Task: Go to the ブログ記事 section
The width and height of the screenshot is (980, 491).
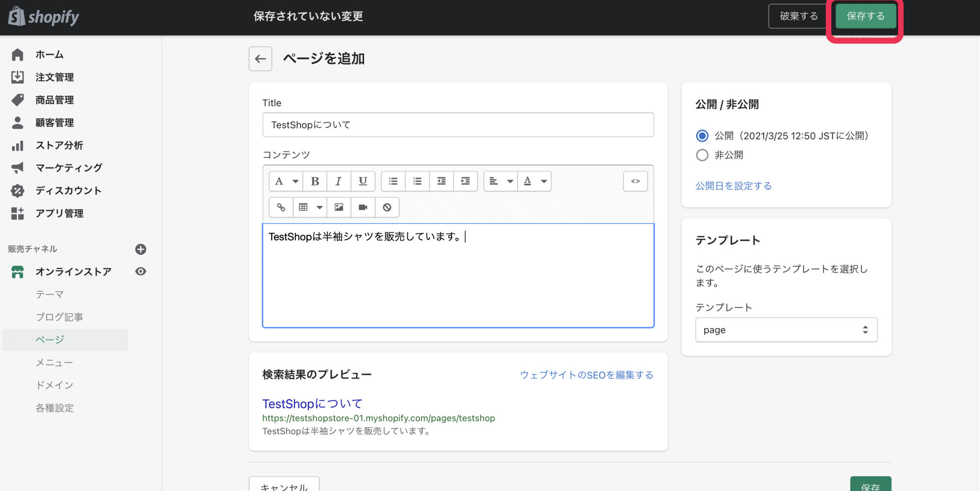Action: (x=59, y=316)
